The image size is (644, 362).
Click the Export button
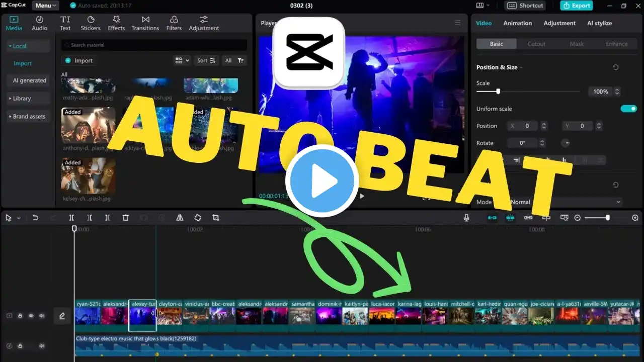[577, 6]
